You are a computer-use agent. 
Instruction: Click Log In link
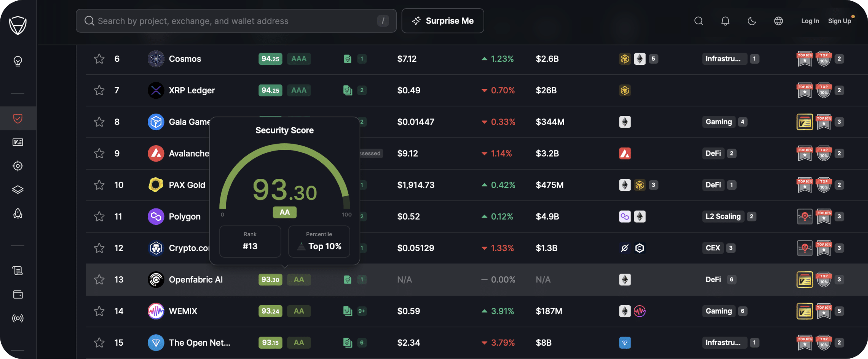[x=810, y=21]
